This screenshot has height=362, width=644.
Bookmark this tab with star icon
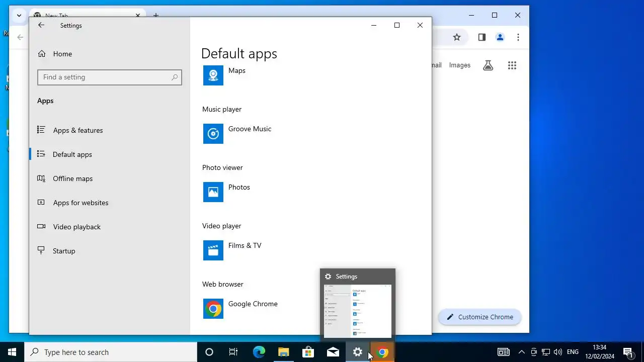coord(457,37)
